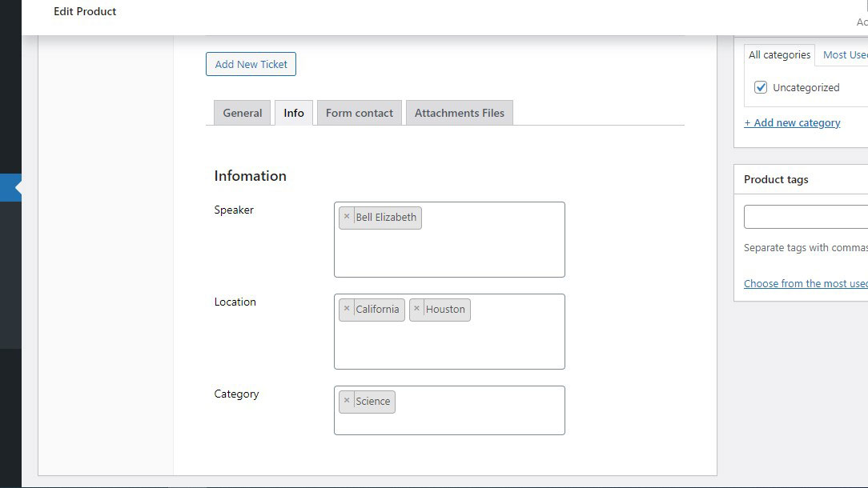Screen dimensions: 868x488
Task: Show the All categories tab
Action: pos(779,55)
